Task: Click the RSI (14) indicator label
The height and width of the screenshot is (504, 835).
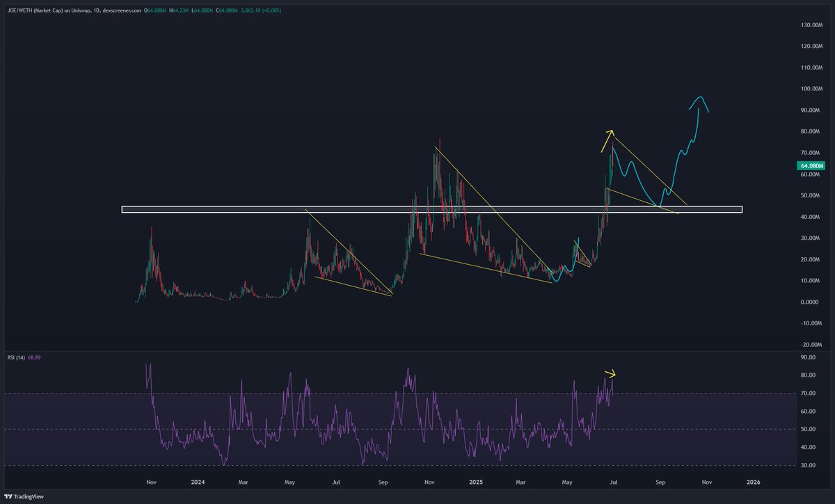Action: click(x=17, y=357)
